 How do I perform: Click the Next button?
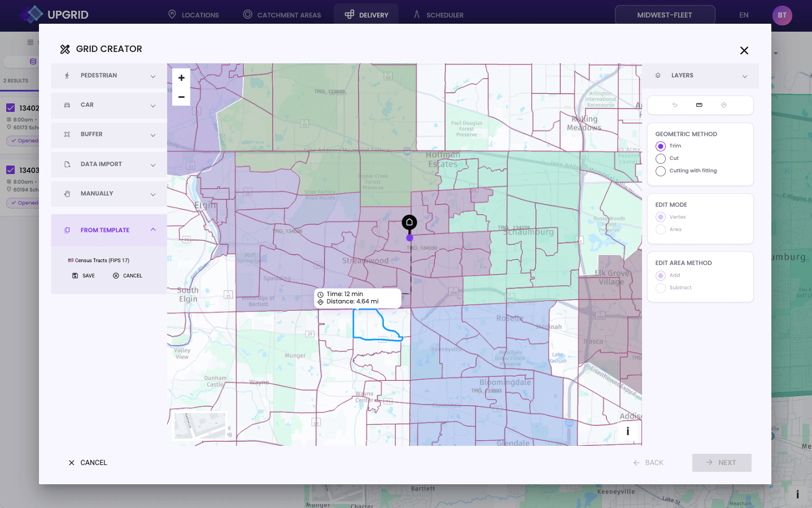coord(722,463)
